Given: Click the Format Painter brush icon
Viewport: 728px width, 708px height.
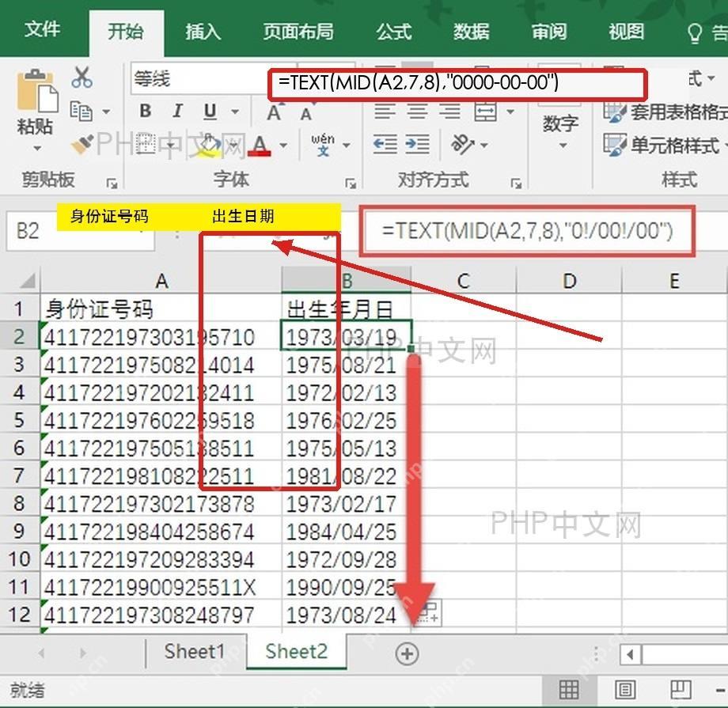Looking at the screenshot, I should coord(82,144).
